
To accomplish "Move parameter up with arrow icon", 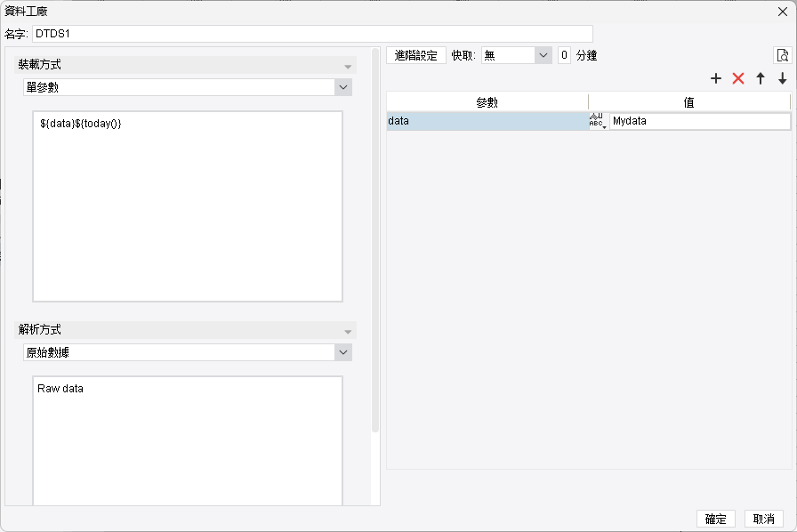I will click(x=761, y=78).
